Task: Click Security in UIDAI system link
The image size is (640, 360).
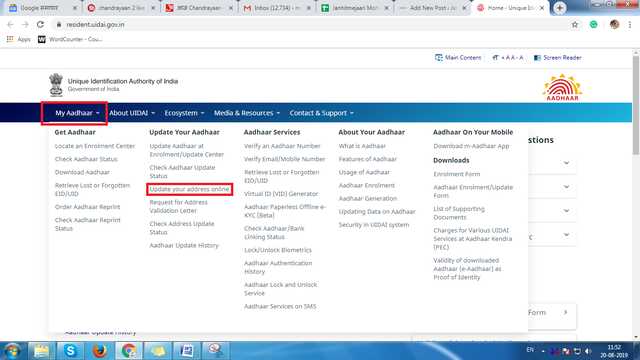Action: 374,225
